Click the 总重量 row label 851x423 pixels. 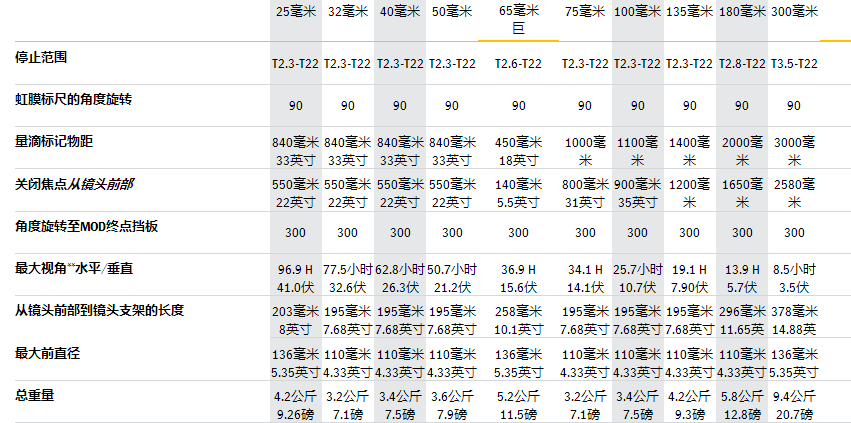coord(35,395)
